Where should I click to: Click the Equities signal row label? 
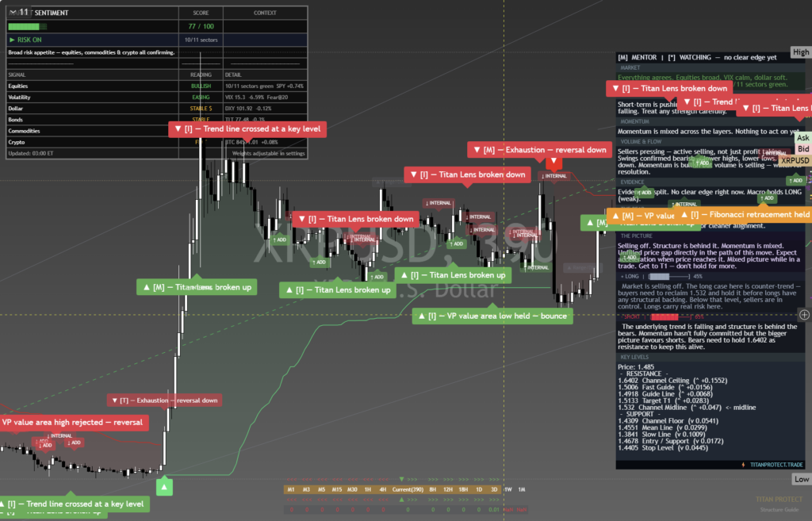pyautogui.click(x=18, y=86)
